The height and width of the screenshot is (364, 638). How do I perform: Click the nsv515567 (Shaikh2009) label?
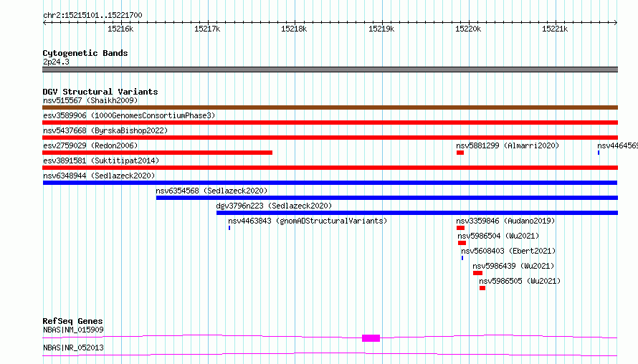pos(90,100)
